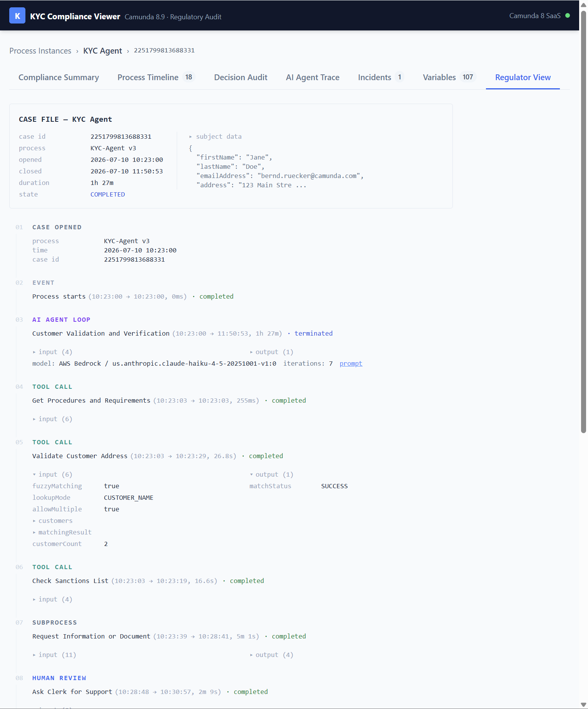Viewport: 588px width, 709px height.
Task: Click the 'AI AGENT LOOP' heading
Action: 61,319
